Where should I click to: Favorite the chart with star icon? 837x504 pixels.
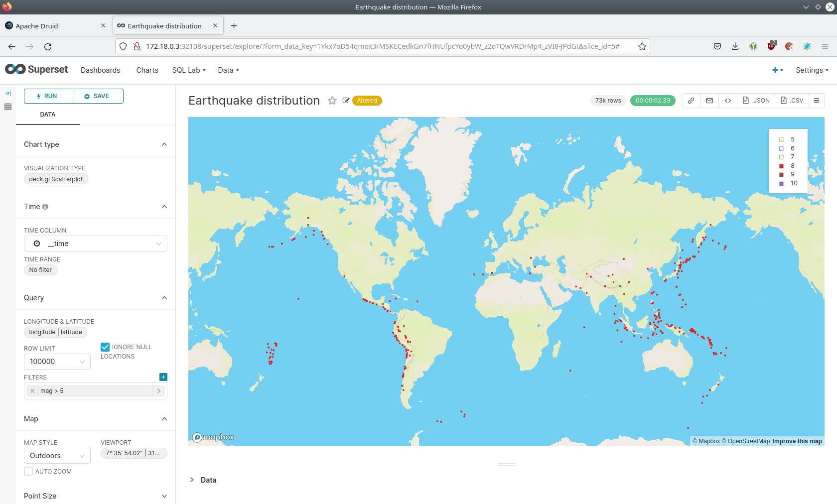pyautogui.click(x=332, y=101)
